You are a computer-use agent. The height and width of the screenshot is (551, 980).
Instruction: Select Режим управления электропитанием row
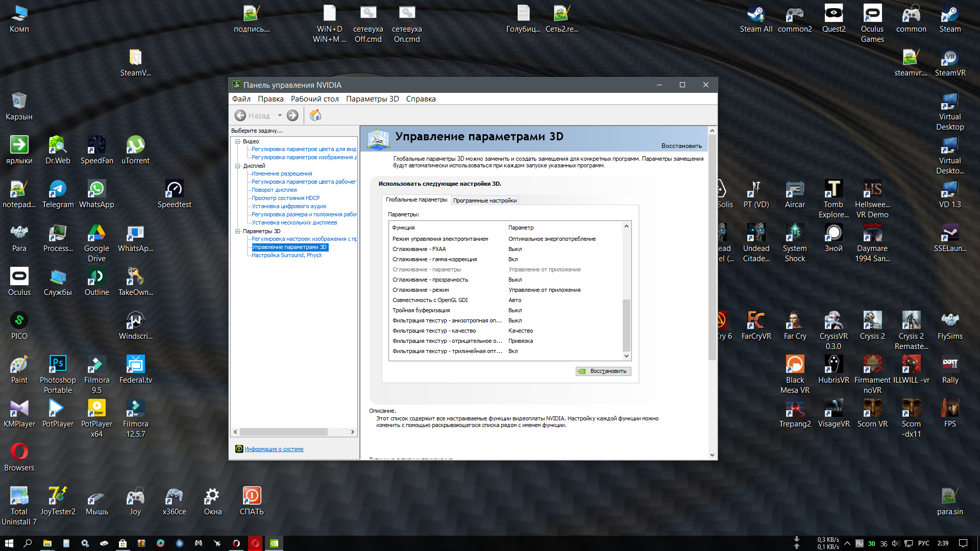(505, 239)
